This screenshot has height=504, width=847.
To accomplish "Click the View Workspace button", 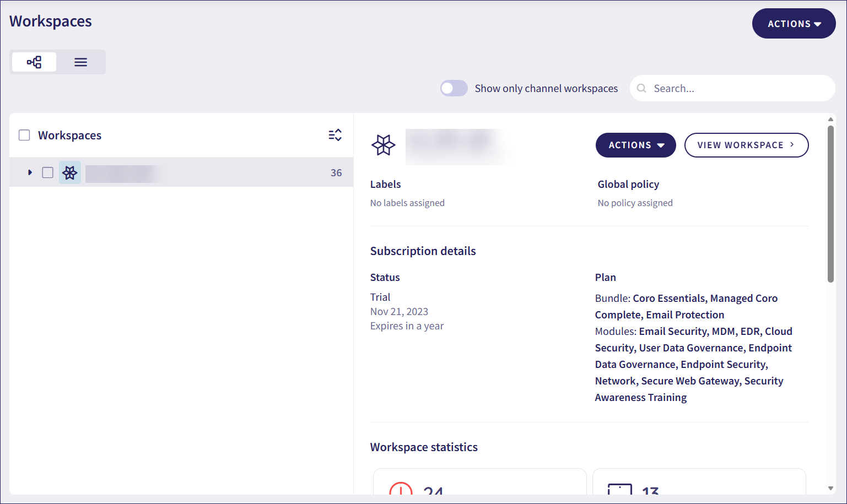I will (746, 145).
